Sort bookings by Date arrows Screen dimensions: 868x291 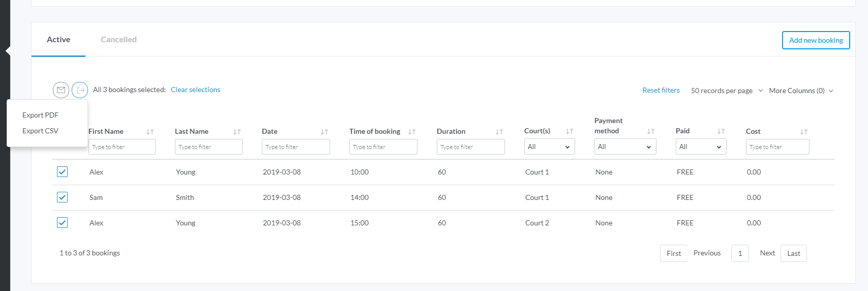(x=324, y=132)
